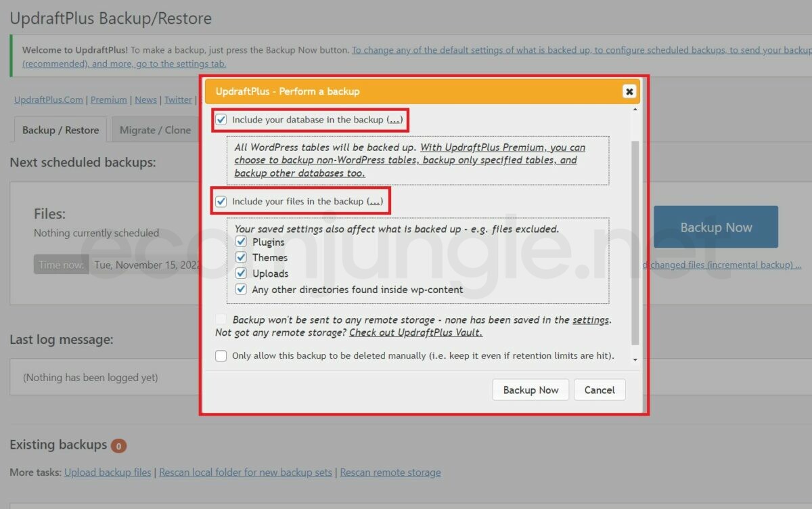Click Rescan remote storage link
The width and height of the screenshot is (812, 509).
[390, 472]
